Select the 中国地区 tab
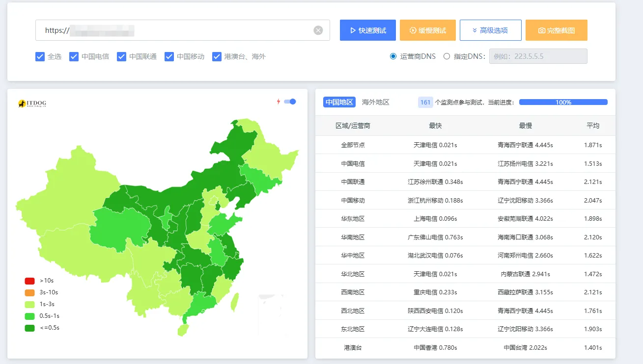643x364 pixels. tap(339, 102)
